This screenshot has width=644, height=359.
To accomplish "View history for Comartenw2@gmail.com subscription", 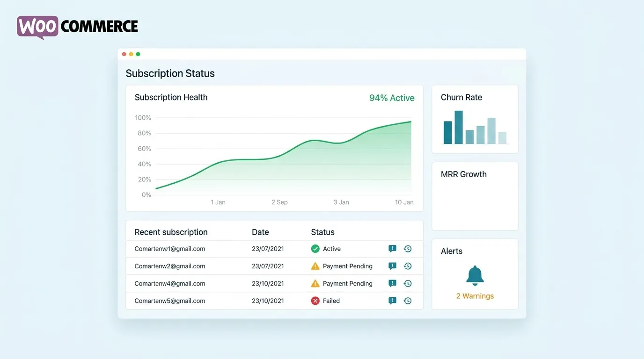I will click(408, 266).
